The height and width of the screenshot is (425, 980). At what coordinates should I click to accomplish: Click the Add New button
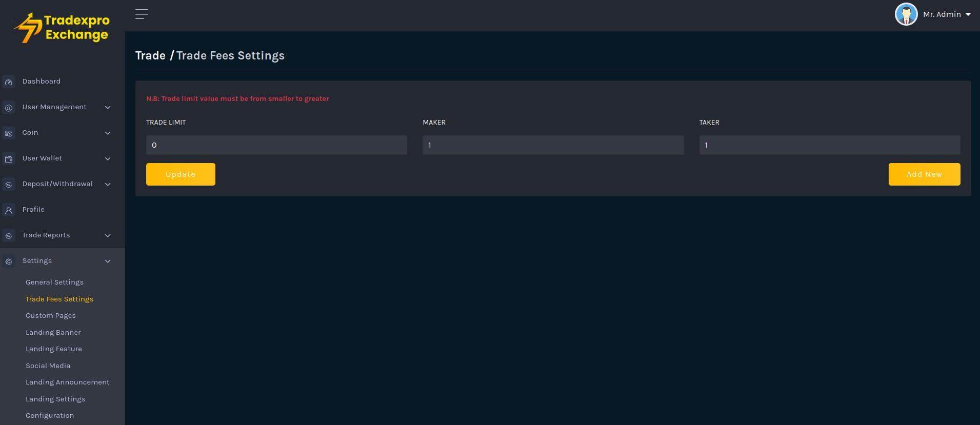(x=924, y=174)
